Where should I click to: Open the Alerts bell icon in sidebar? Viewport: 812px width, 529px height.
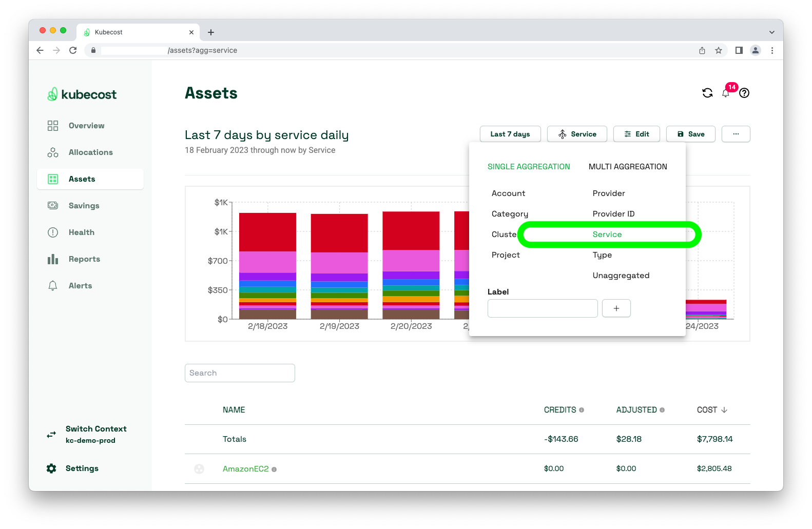coord(53,286)
